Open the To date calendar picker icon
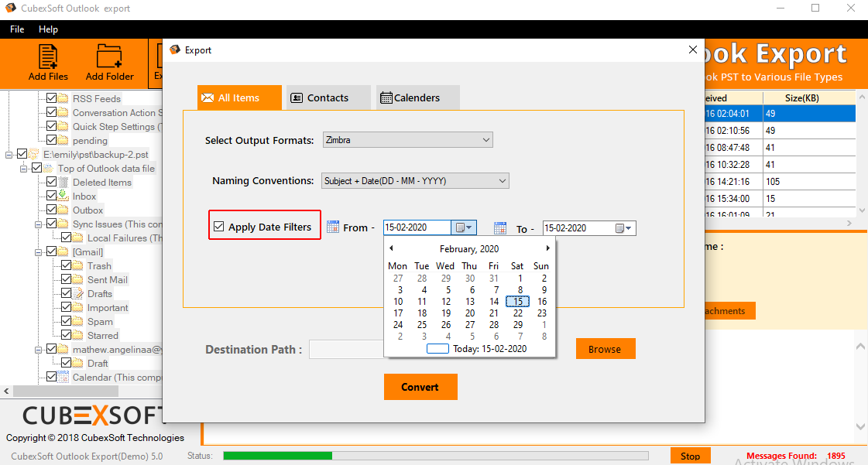 [x=623, y=228]
